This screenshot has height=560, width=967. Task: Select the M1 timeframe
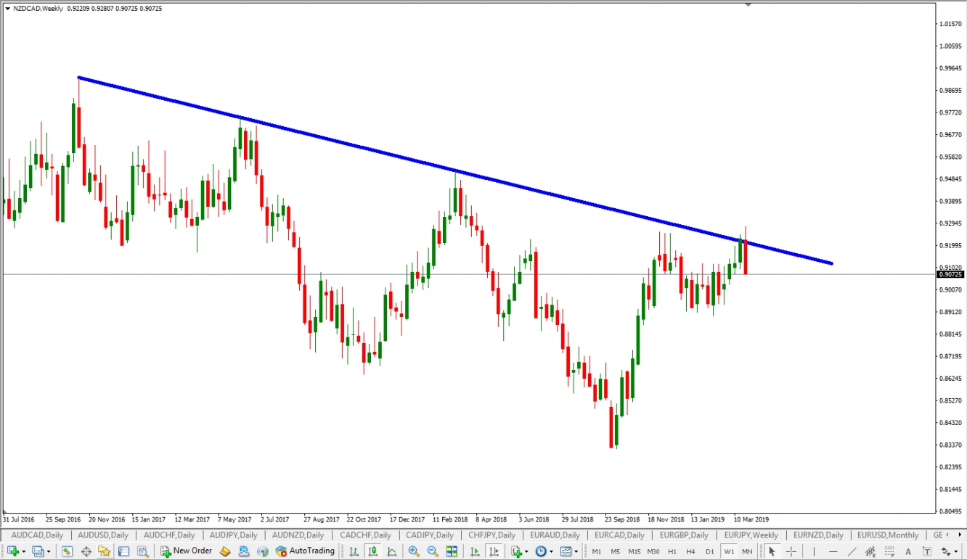[x=597, y=551]
